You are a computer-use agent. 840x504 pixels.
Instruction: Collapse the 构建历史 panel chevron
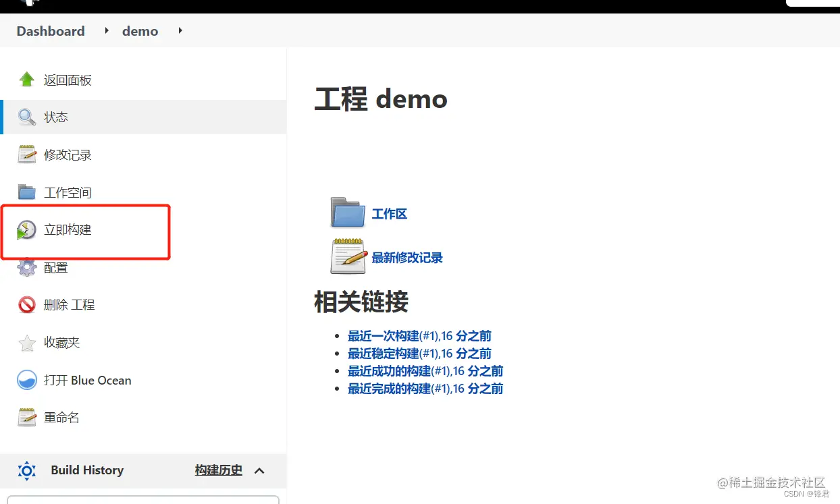[259, 471]
